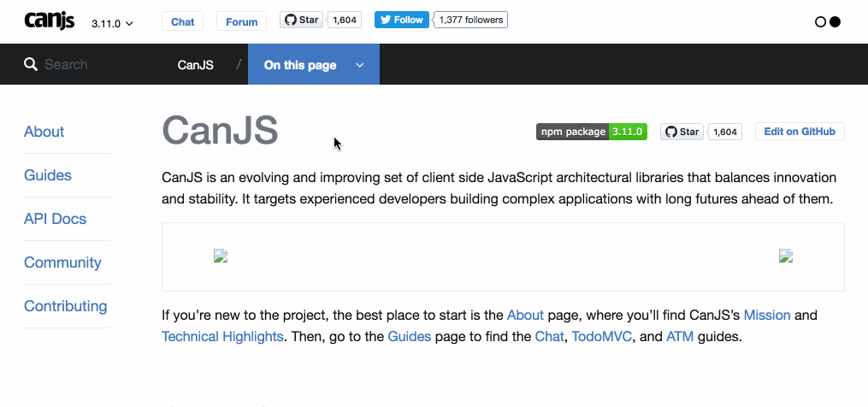Open the Technical Highlights link
Image resolution: width=868 pixels, height=407 pixels.
pyautogui.click(x=222, y=337)
